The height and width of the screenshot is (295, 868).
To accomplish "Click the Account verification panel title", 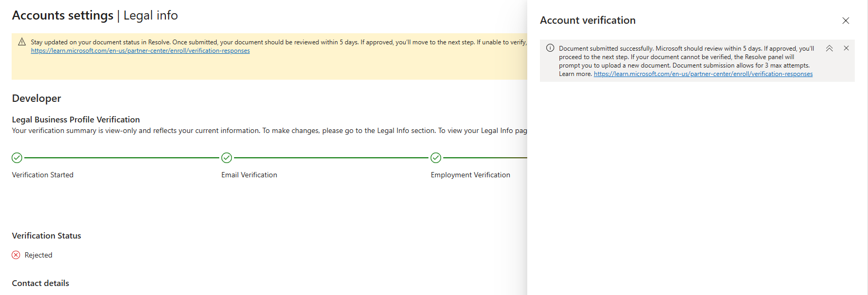I will coord(588,20).
